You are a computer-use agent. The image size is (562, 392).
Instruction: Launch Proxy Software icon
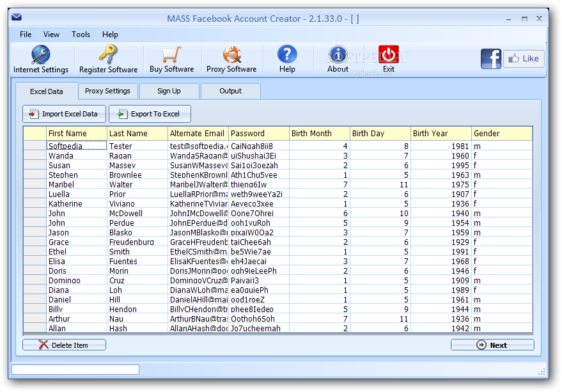pos(231,54)
